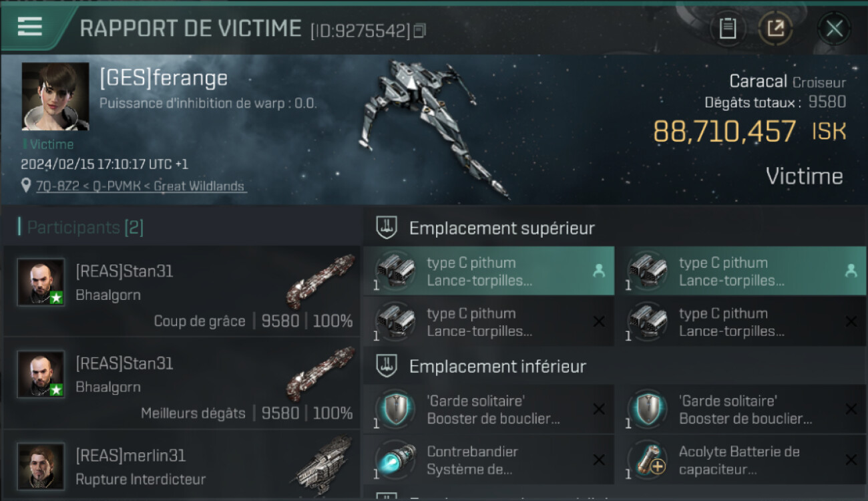
Task: Open the left 'Garde solitaire' Booster de bouclier
Action: coord(489,409)
